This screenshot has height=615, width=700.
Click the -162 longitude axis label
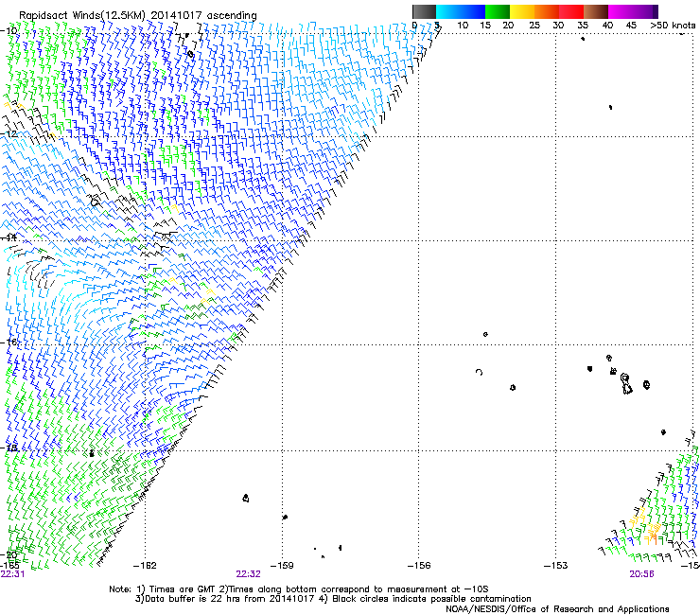coord(145,566)
